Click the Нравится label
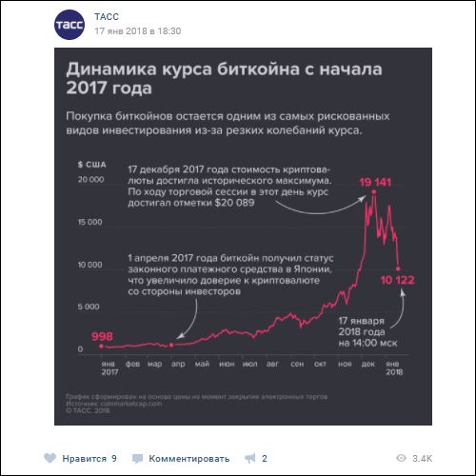The image size is (476, 476). pos(84,458)
